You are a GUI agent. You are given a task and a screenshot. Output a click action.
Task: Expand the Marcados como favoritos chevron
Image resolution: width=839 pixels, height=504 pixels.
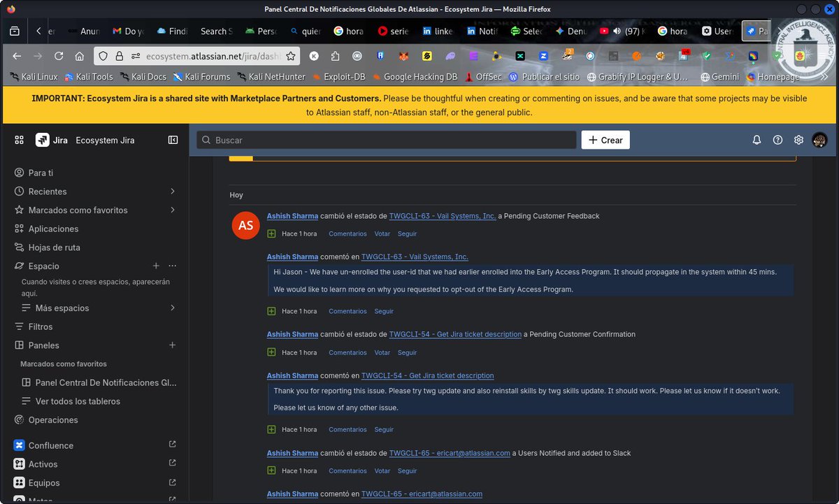point(173,210)
